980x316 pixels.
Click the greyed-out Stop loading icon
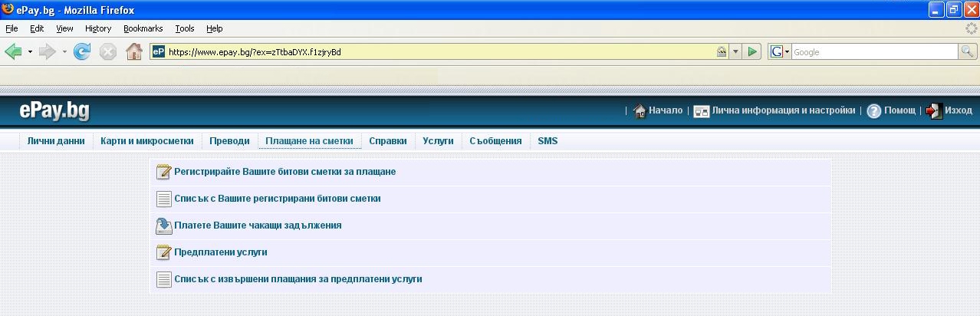pyautogui.click(x=108, y=51)
